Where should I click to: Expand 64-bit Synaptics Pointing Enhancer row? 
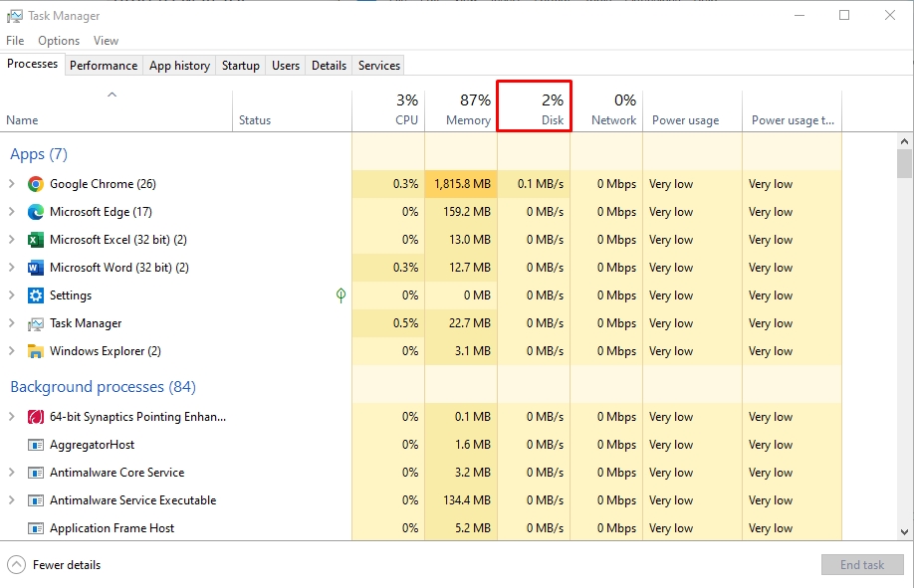pos(12,417)
